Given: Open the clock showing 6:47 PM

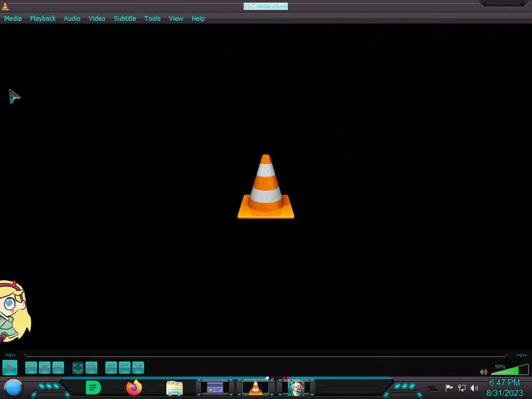Looking at the screenshot, I should point(504,388).
